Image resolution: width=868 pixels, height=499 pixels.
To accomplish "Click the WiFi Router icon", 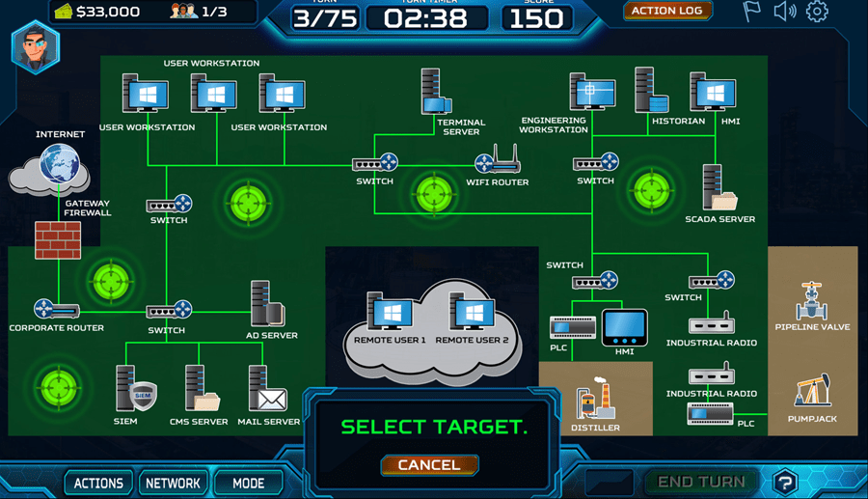I will [498, 159].
